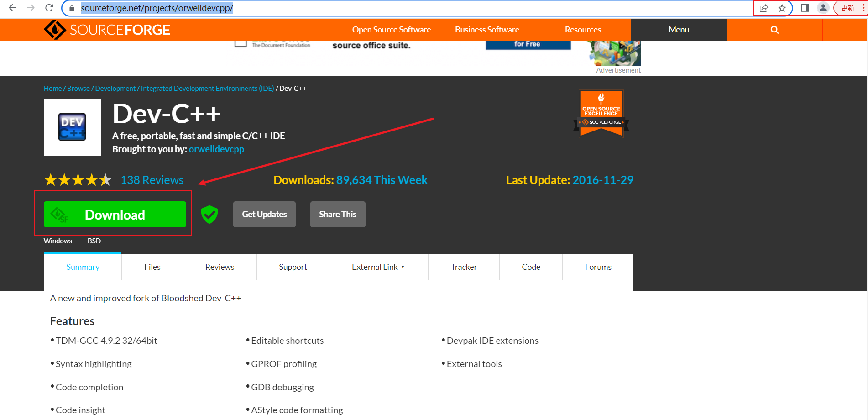
Task: Click 'Editable shortcuts' feature text
Action: click(288, 341)
